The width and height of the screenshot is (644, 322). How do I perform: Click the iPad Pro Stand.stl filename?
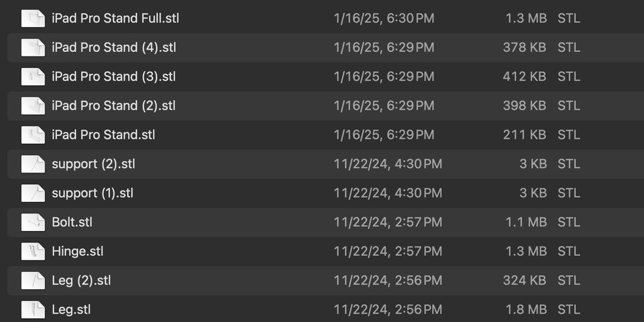pos(103,135)
